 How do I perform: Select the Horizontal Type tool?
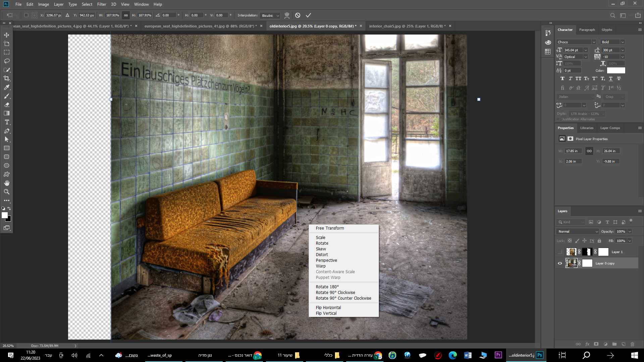[x=7, y=122]
